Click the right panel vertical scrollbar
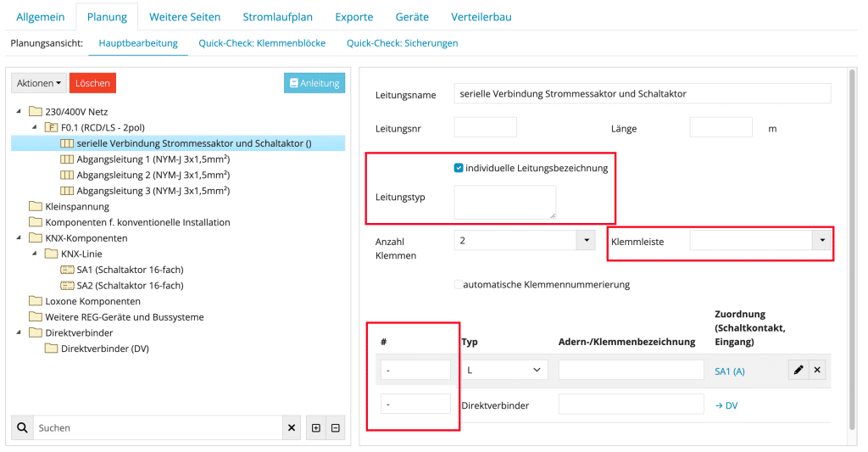Image resolution: width=868 pixels, height=452 pixels. [853, 249]
